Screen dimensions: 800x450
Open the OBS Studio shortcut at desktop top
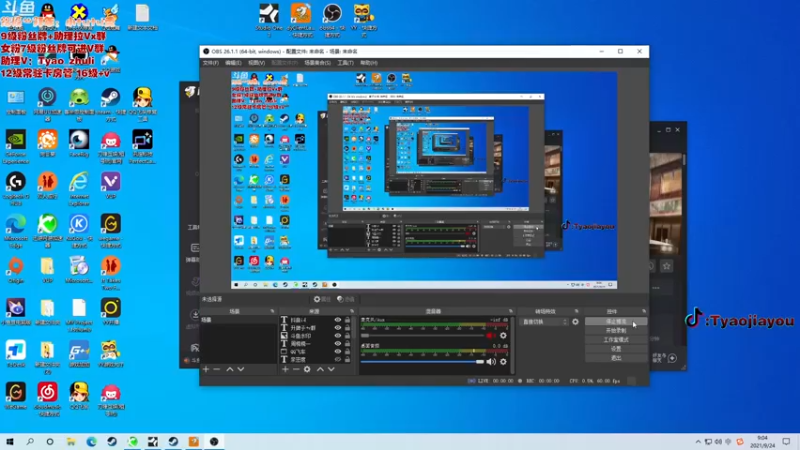(332, 20)
